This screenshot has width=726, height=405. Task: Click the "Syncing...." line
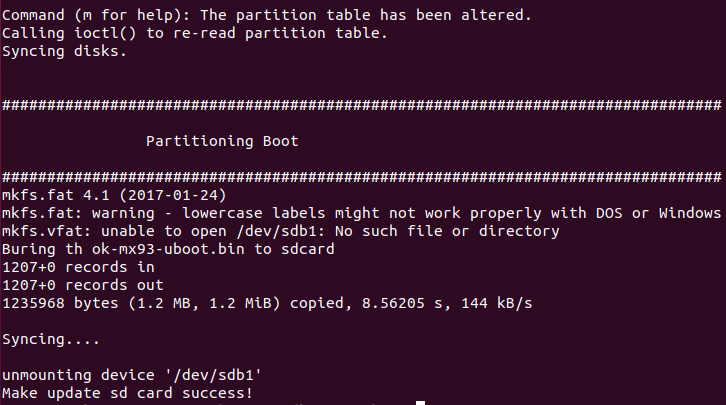click(48, 339)
